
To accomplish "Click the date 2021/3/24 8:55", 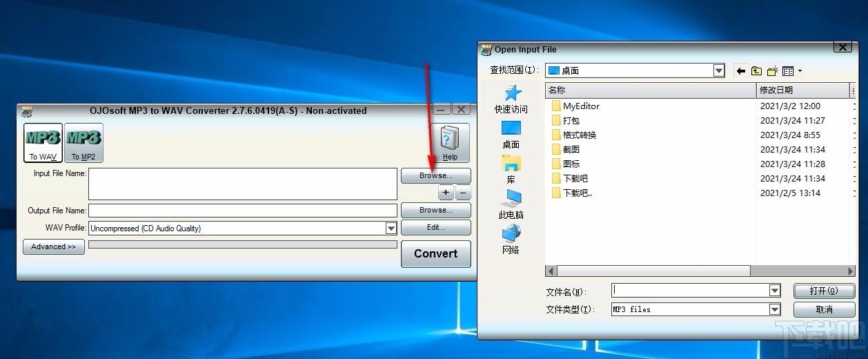I will [790, 135].
